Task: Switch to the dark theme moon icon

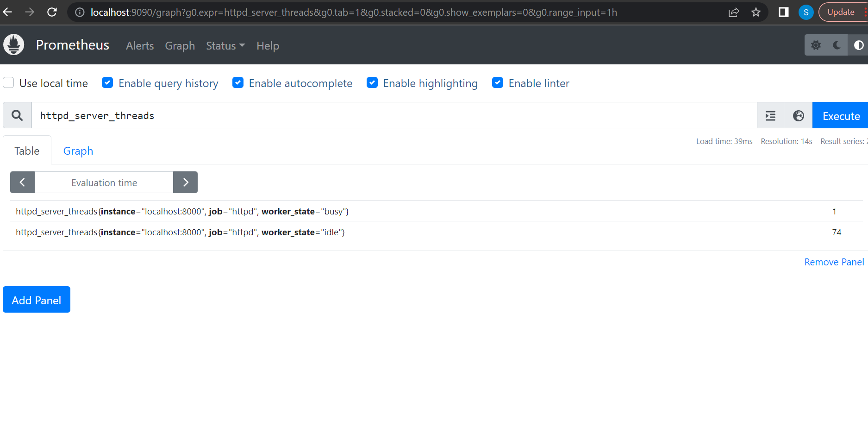Action: click(x=837, y=45)
